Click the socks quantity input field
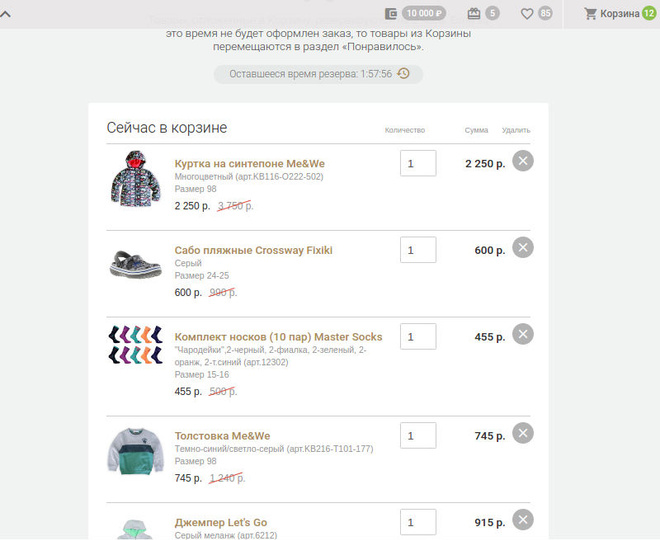The image size is (660, 540). (x=418, y=337)
